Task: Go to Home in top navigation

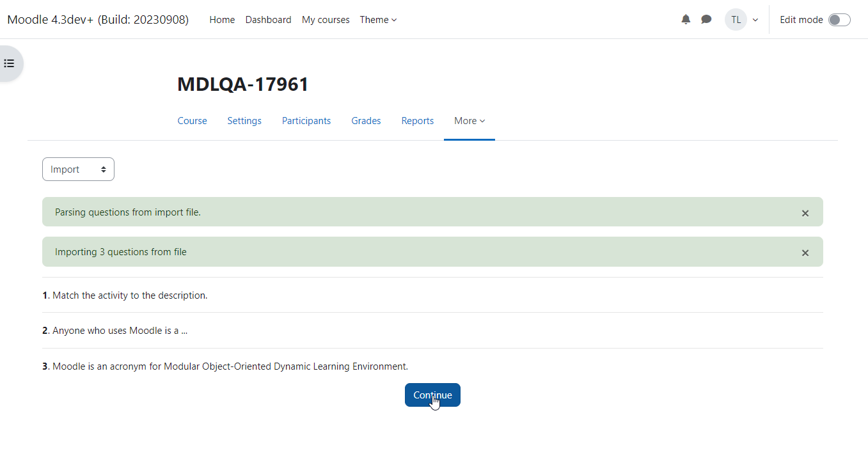Action: pos(222,20)
